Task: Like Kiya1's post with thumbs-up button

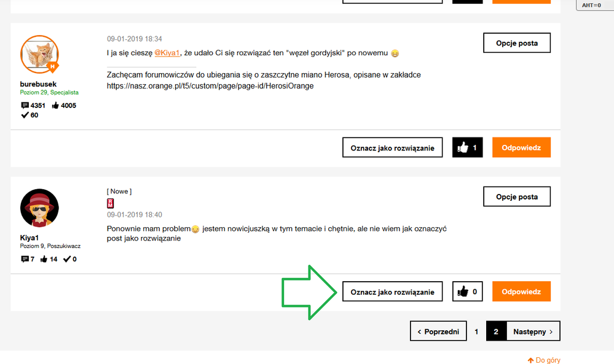Action: point(467,292)
